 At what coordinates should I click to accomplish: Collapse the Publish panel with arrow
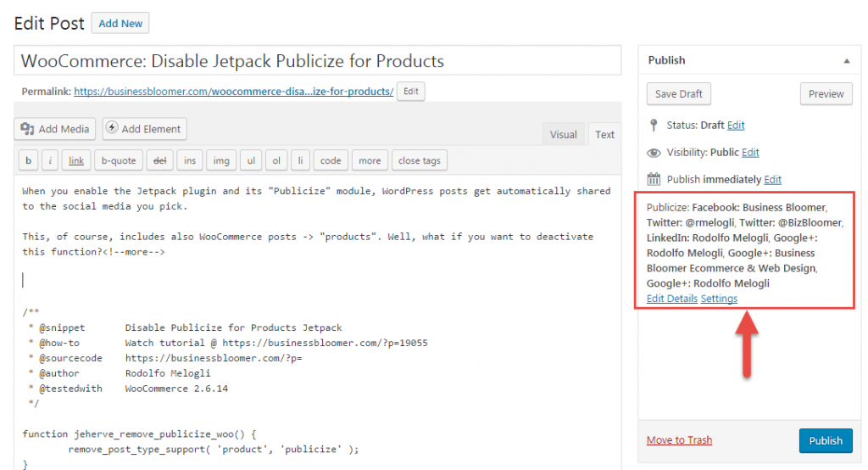847,60
